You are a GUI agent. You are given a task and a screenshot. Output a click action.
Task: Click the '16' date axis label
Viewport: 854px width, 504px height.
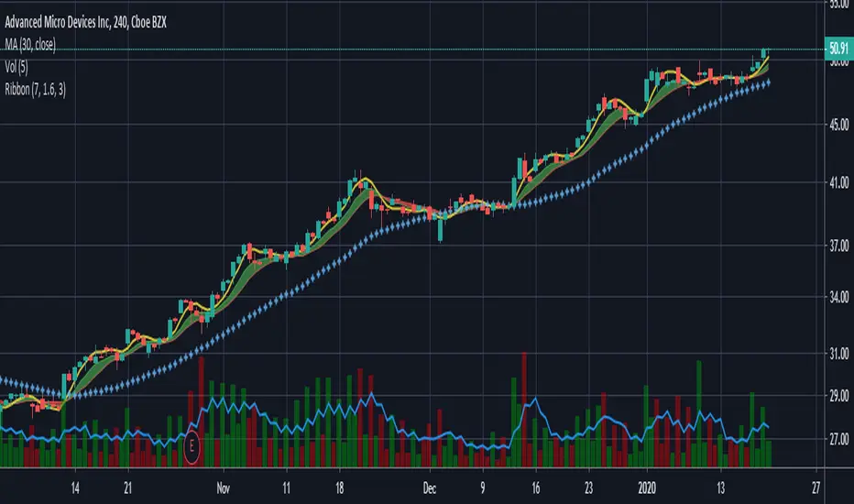[536, 488]
